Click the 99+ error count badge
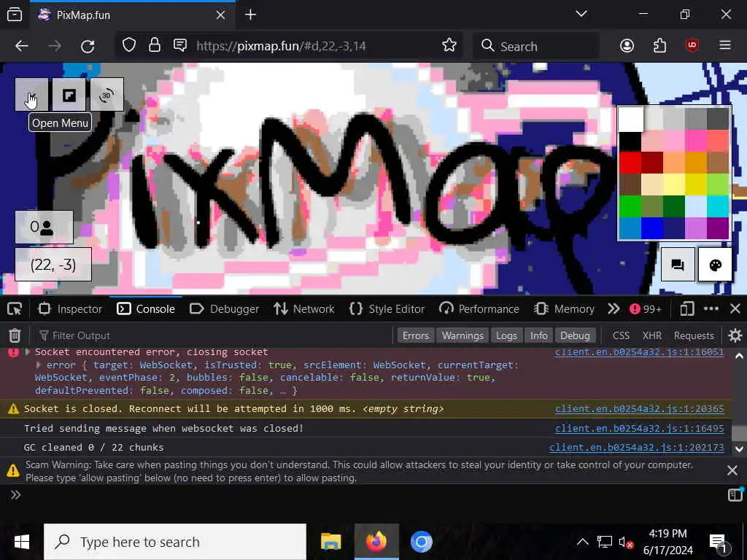747x560 pixels. coord(646,309)
